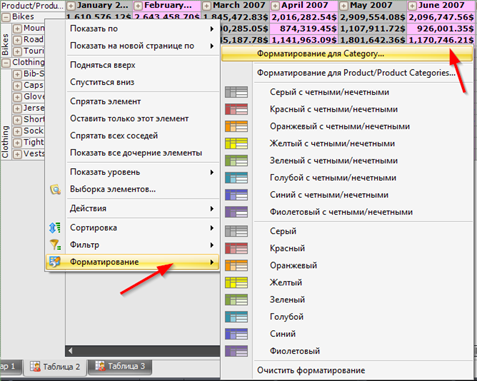Viewport: 477px width, 381px height.
Task: Click the horizontal scrollbar left arrow
Action: [70, 351]
